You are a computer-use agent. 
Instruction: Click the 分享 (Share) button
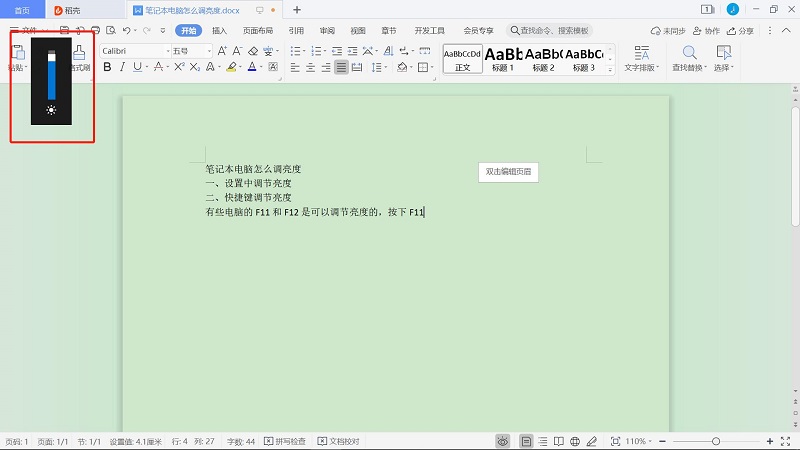[740, 31]
